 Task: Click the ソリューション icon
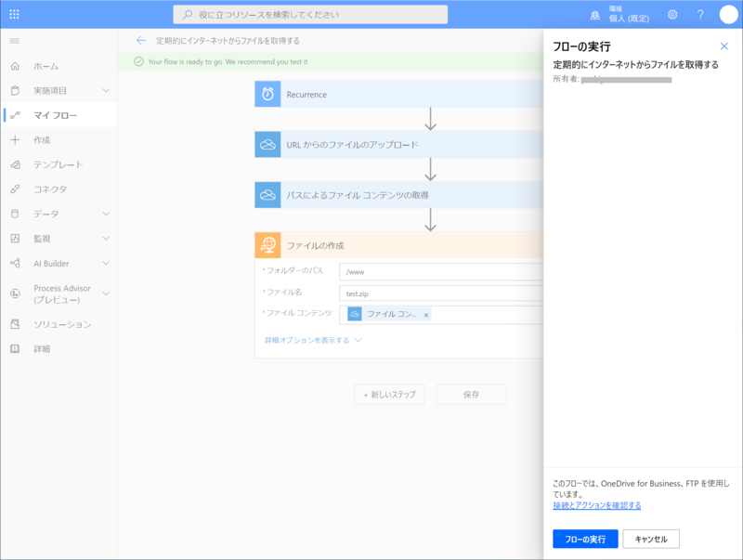(x=15, y=324)
